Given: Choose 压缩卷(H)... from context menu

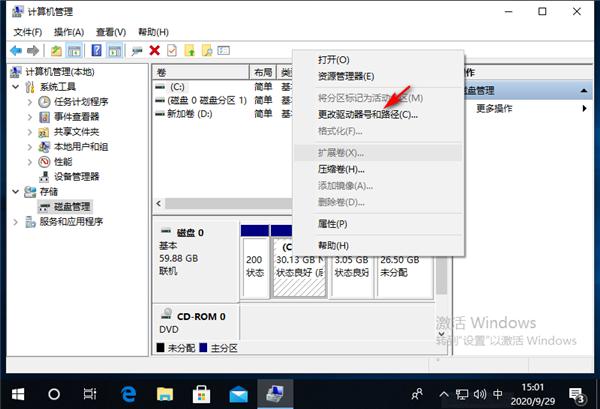Looking at the screenshot, I should pos(341,169).
